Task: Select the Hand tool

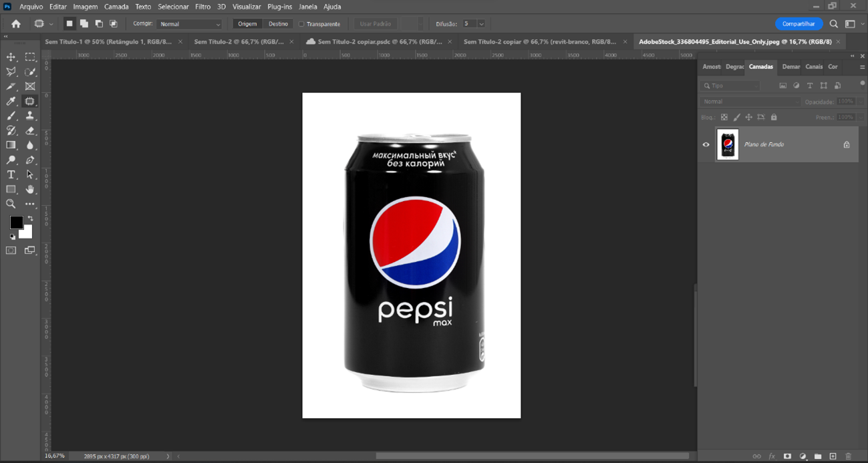Action: pos(30,189)
